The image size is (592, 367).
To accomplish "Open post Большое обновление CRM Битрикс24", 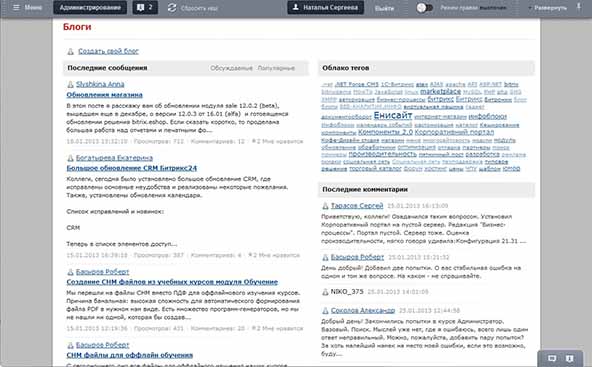I will pos(132,168).
